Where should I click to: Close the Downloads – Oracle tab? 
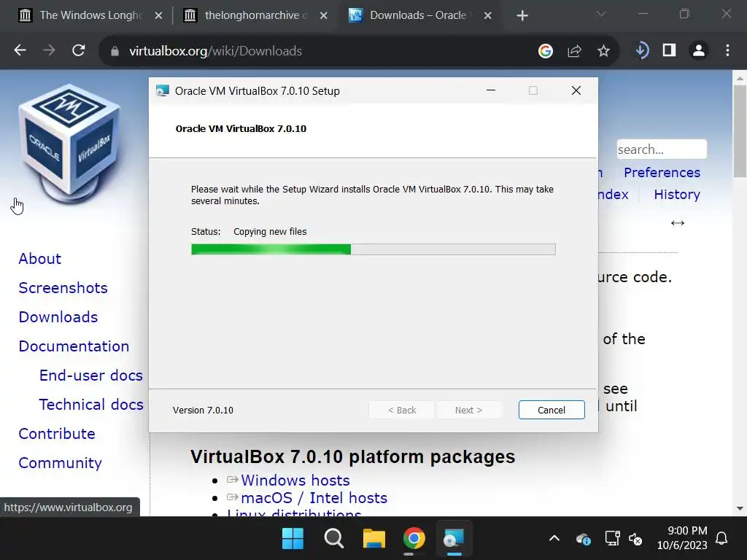488,16
